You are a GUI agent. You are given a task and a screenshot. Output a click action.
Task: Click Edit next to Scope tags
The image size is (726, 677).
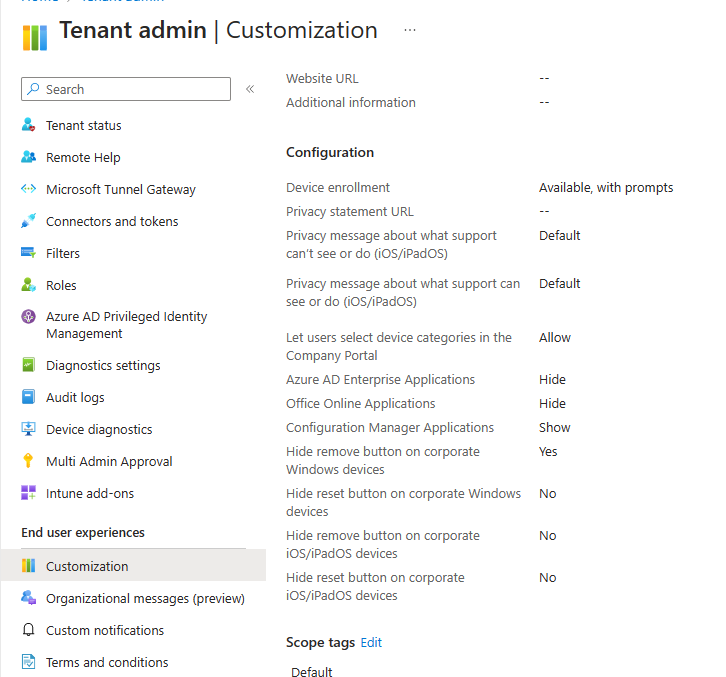[x=371, y=642]
